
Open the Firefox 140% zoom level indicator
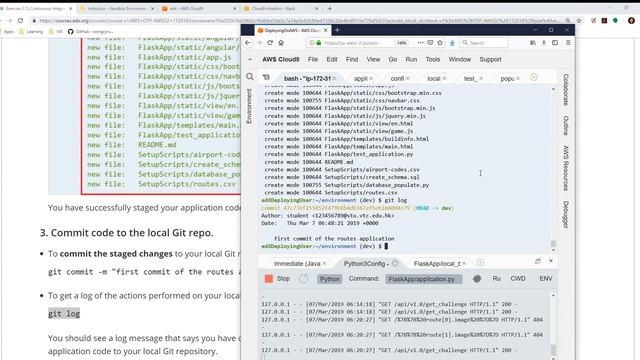[402, 42]
